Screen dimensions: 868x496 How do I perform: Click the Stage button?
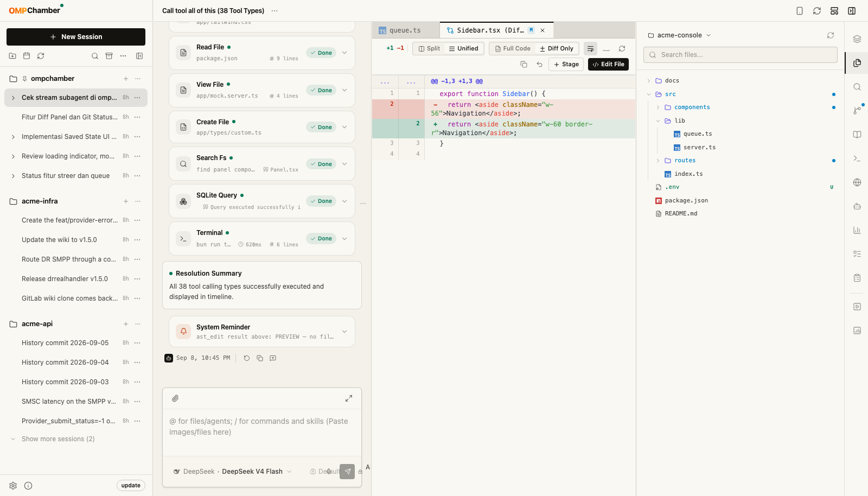point(566,64)
